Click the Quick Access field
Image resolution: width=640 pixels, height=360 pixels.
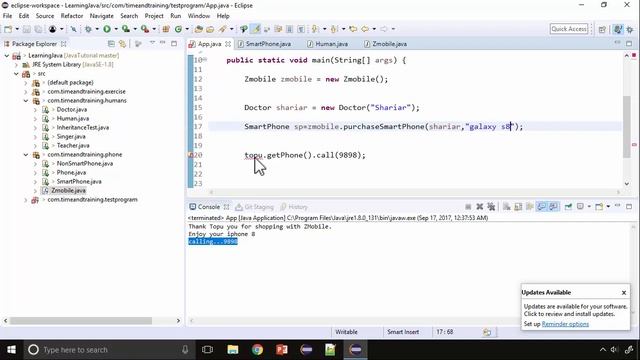click(x=569, y=29)
